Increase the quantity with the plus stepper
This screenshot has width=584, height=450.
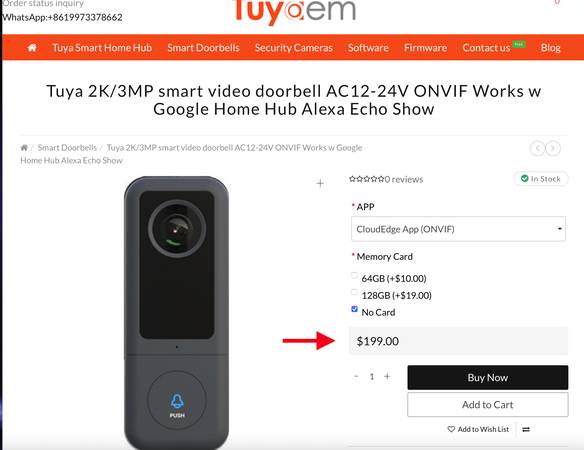coord(387,377)
